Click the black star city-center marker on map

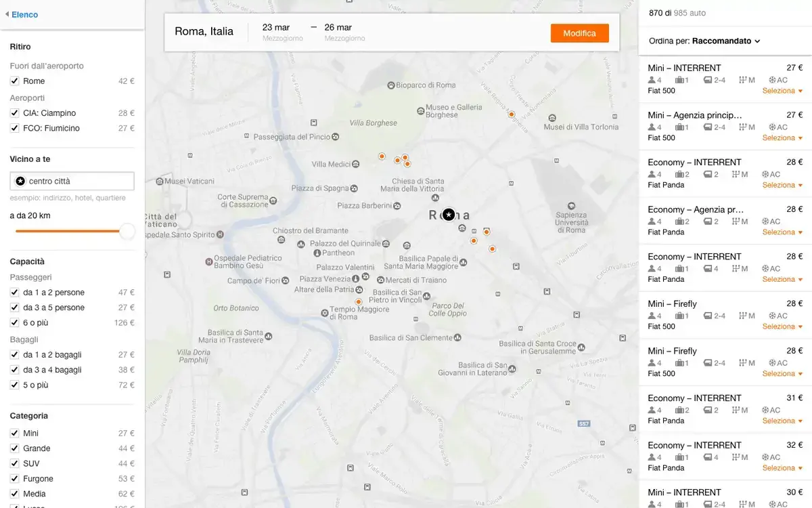tap(449, 215)
